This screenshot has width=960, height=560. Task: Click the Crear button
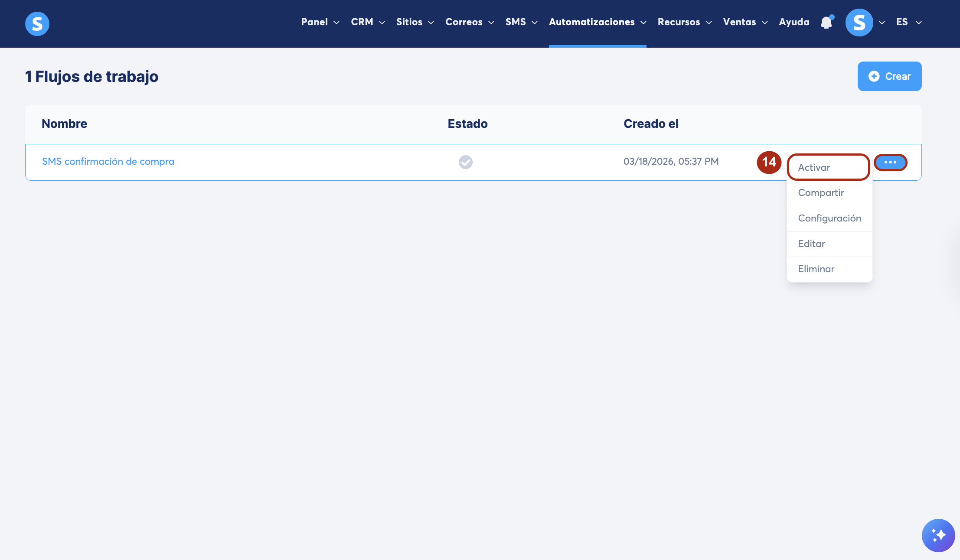pos(889,76)
